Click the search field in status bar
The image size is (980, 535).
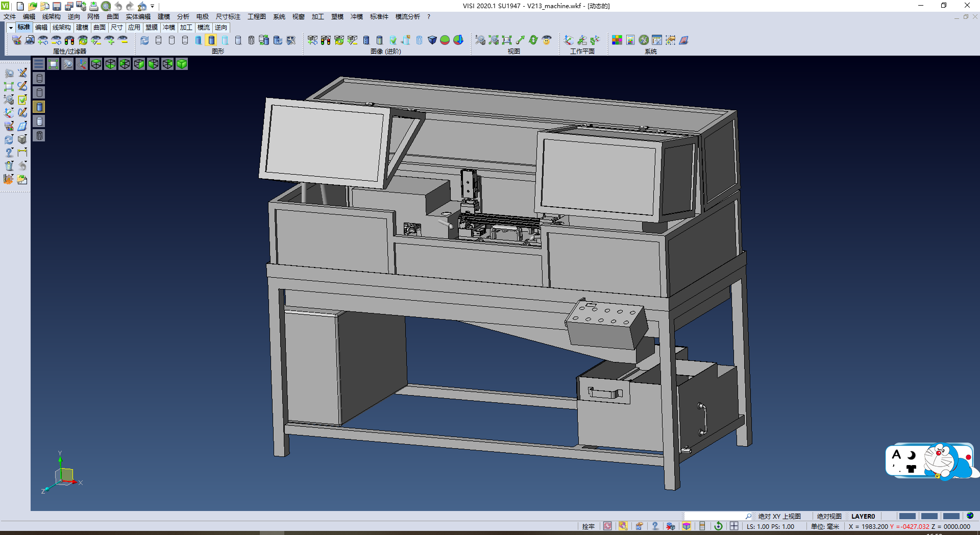[715, 516]
